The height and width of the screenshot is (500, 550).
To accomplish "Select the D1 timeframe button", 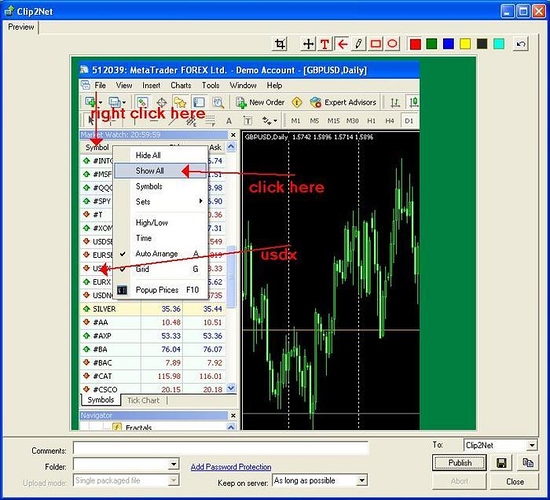I will pos(409,121).
